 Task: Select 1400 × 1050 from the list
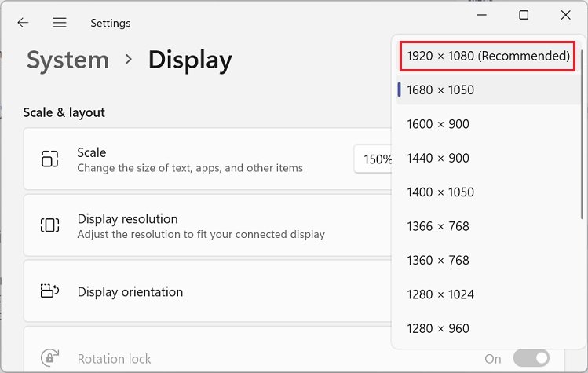point(440,192)
